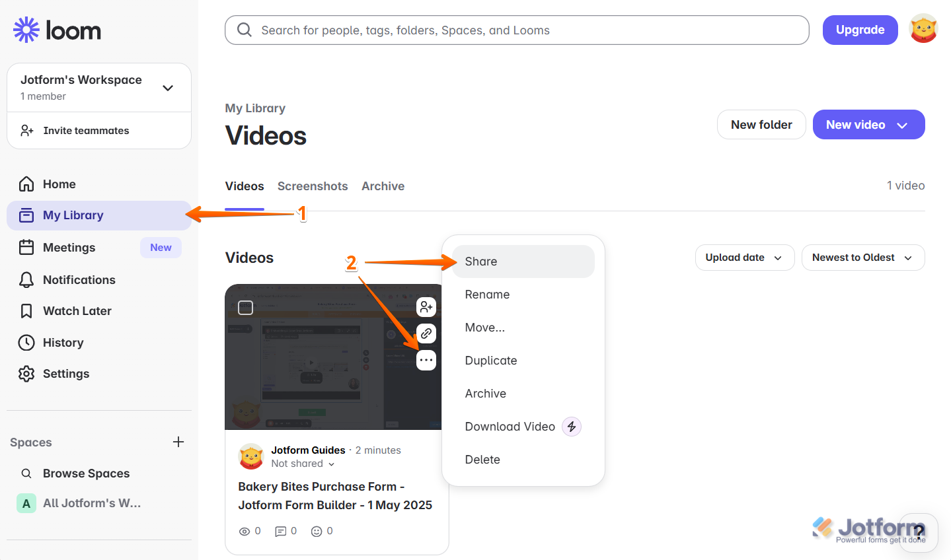Screen dimensions: 951x560
Task: Click the share-with-people icon on video thumbnail
Action: click(426, 307)
